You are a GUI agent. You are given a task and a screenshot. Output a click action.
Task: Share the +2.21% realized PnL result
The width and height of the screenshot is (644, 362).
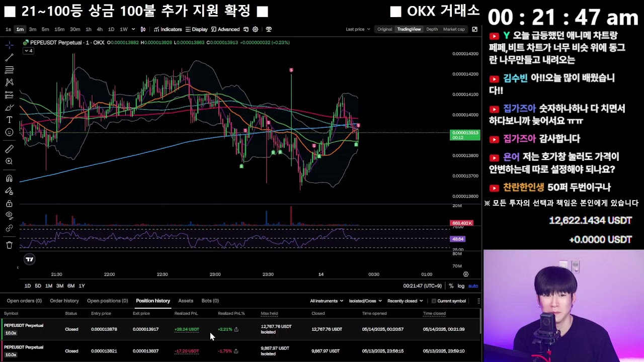(236, 329)
